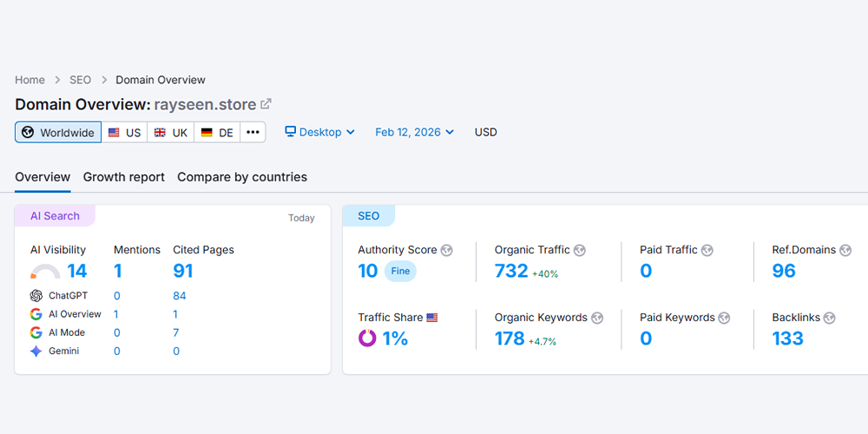Screen dimensions: 868x434
Task: Go to Home in breadcrumb
Action: 30,80
